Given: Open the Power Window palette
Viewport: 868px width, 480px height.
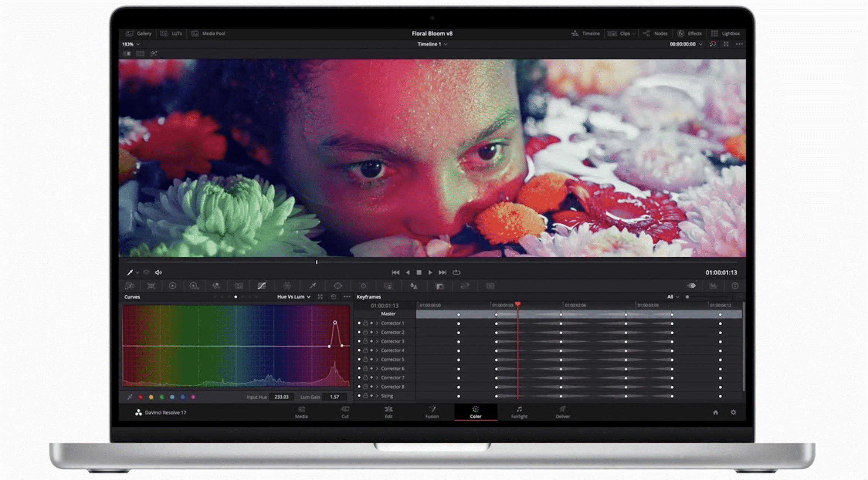Looking at the screenshot, I should [x=338, y=286].
